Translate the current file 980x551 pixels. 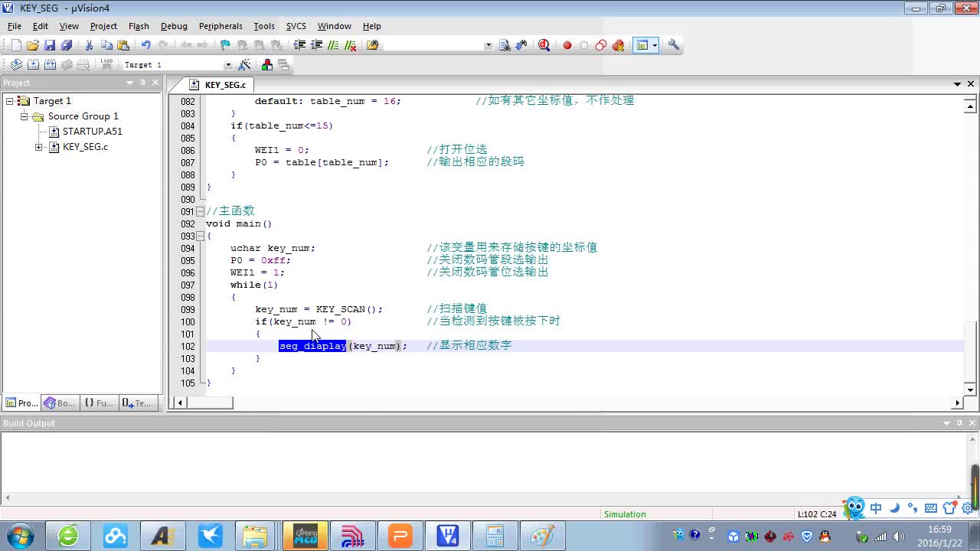16,65
